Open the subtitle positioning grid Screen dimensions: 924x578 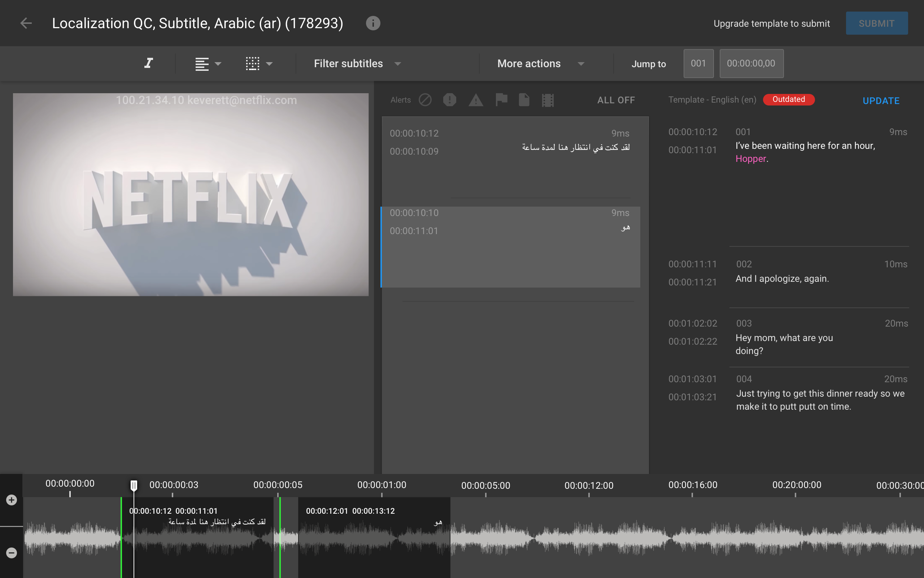[252, 64]
